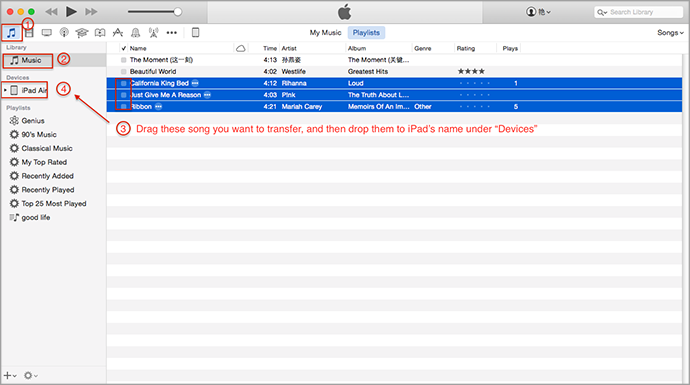The height and width of the screenshot is (385, 690).
Task: Skip forward to next track
Action: pyautogui.click(x=91, y=12)
